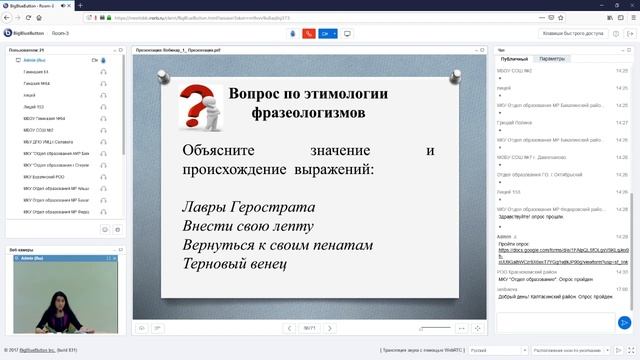Click the МКУ Отдел образования chat message text

point(545,280)
